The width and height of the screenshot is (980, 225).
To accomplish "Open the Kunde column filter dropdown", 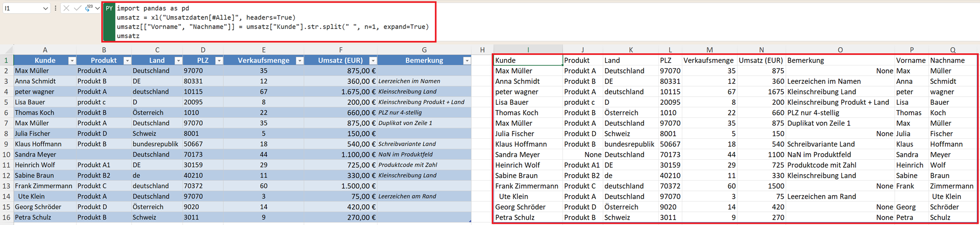I will coord(72,60).
